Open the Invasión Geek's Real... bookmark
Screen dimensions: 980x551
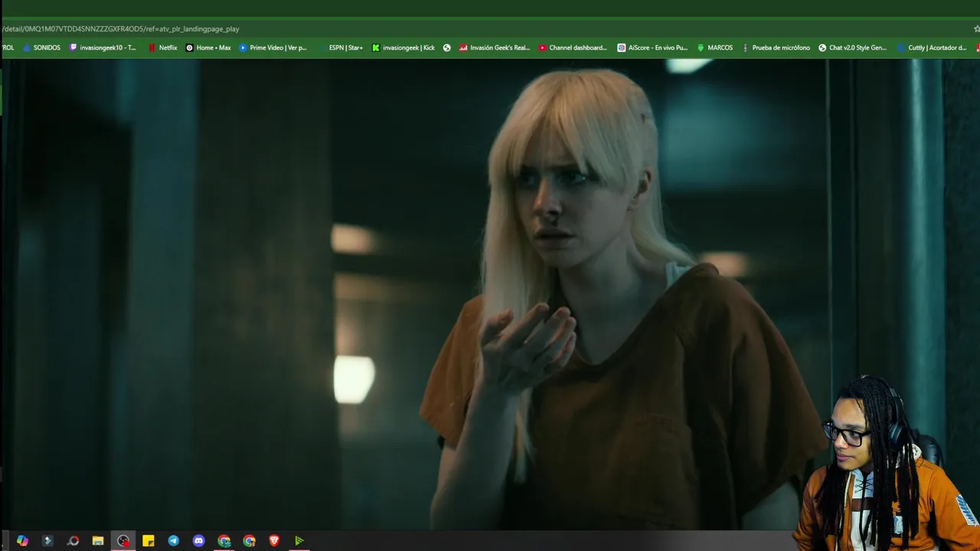coord(495,47)
